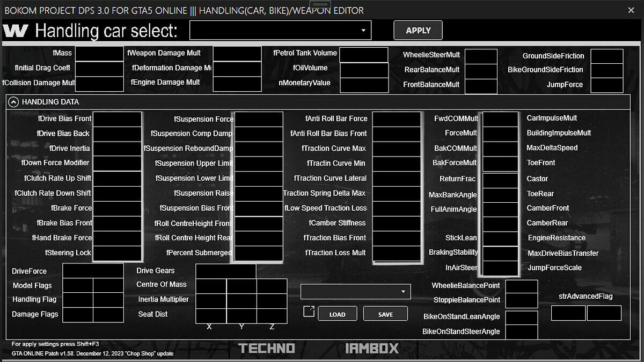Click the fSteering Lock field

coord(117,254)
